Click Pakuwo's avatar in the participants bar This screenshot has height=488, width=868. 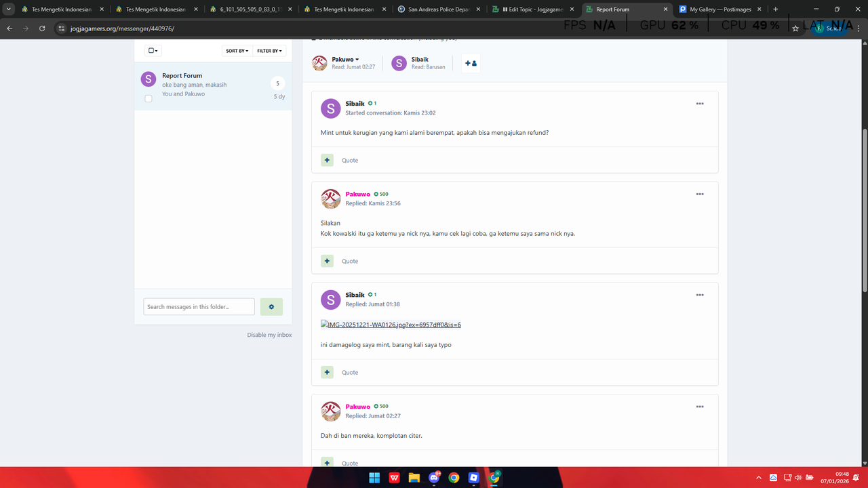[x=319, y=63]
